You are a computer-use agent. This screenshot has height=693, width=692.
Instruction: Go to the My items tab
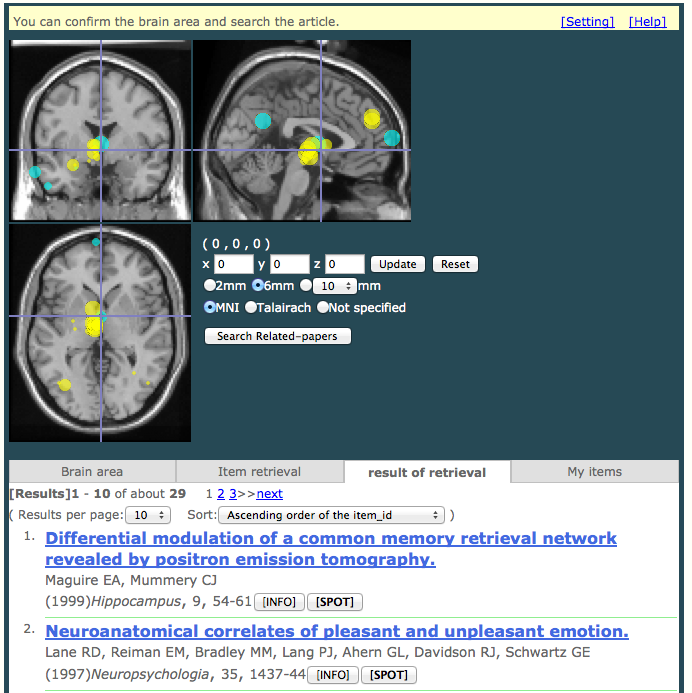[594, 472]
